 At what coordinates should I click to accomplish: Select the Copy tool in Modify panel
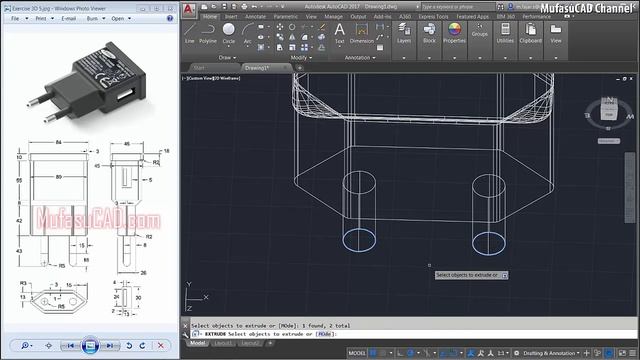tap(280, 37)
